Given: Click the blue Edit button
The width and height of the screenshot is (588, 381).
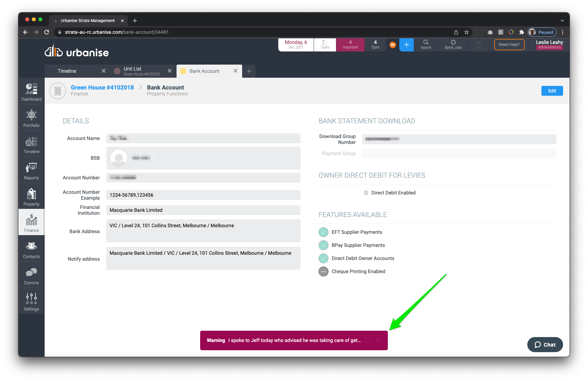Looking at the screenshot, I should (x=552, y=91).
